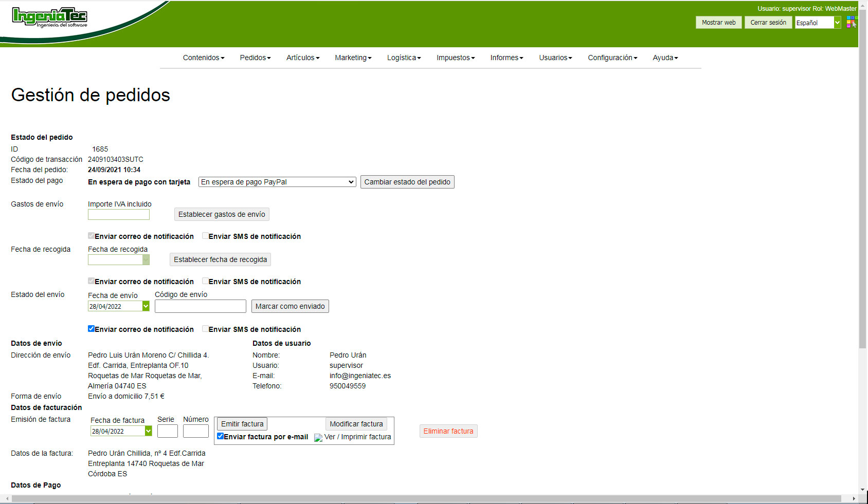This screenshot has height=504, width=868.
Task: Click the order date 24/09/2021 10:34
Action: coord(114,170)
